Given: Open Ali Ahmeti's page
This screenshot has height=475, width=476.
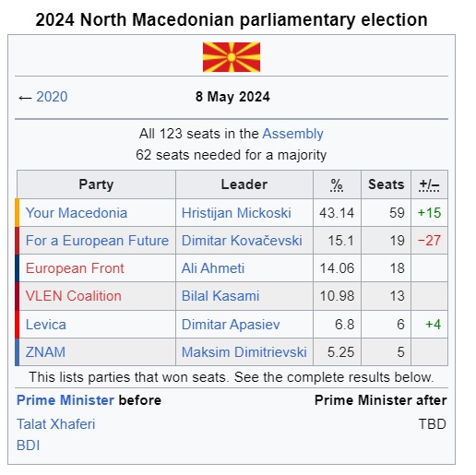Looking at the screenshot, I should tap(213, 268).
